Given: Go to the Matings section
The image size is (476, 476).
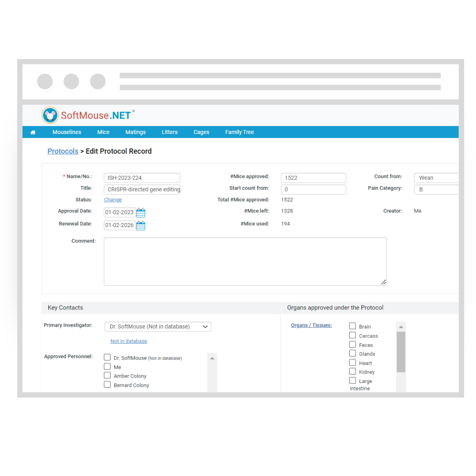Looking at the screenshot, I should click(135, 132).
